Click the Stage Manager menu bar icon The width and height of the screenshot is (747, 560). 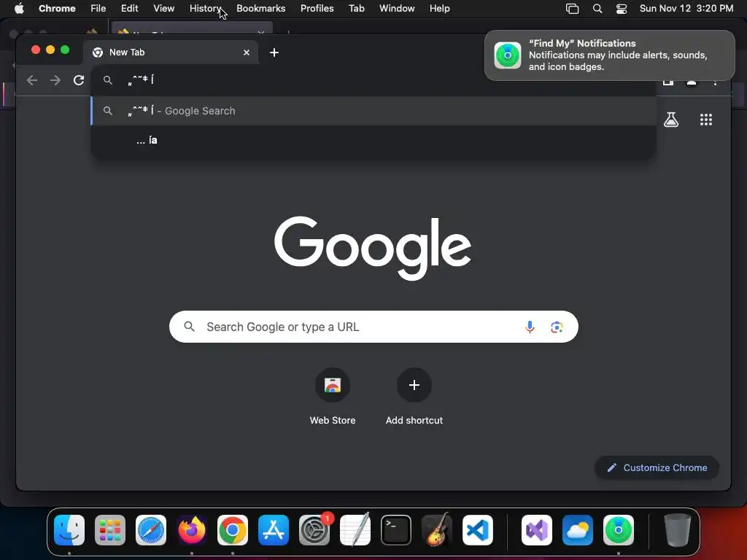coord(572,9)
